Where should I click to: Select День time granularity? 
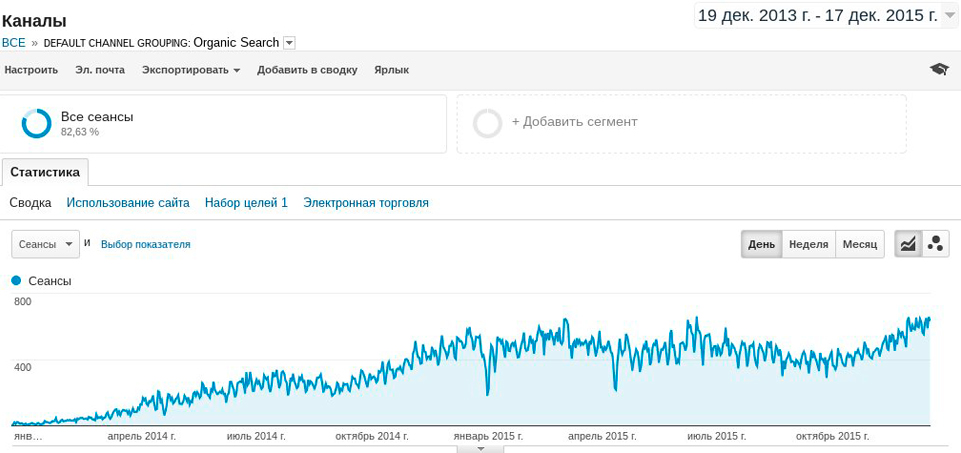pos(761,244)
